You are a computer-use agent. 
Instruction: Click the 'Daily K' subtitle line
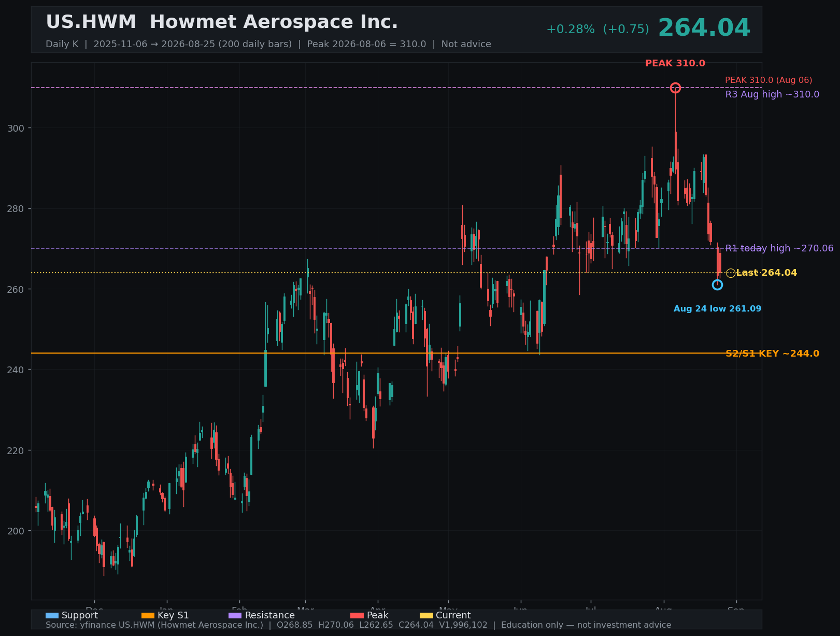(x=268, y=44)
